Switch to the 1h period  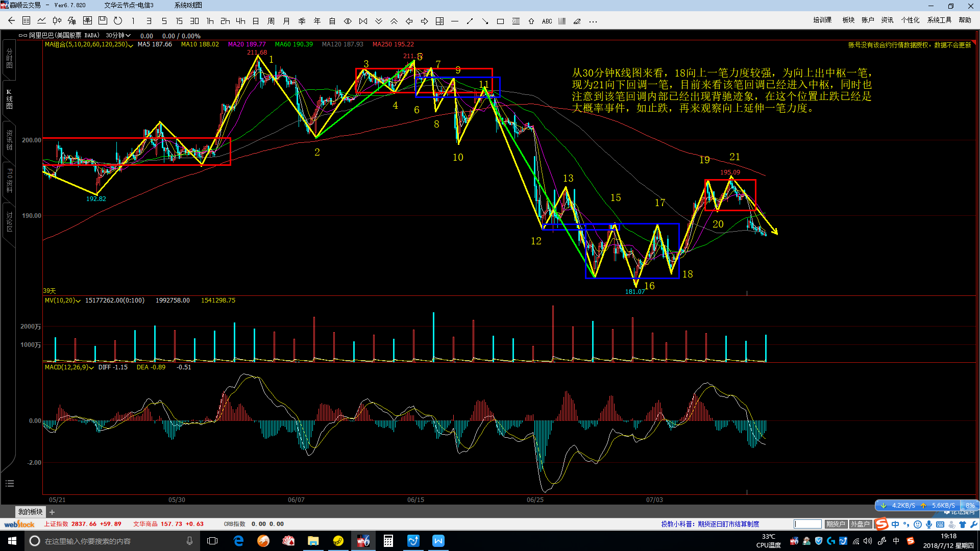[210, 21]
